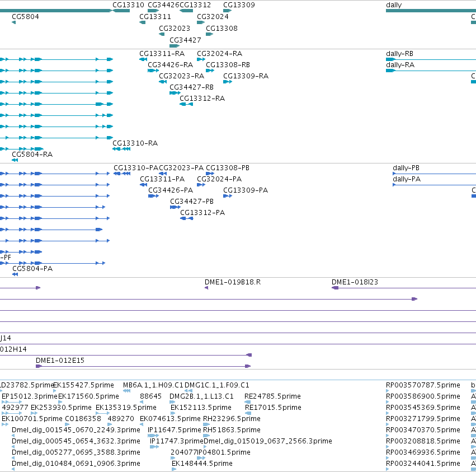Open the CG32024 gene label
Viewport: 476px width, 472px height.
pyautogui.click(x=213, y=16)
